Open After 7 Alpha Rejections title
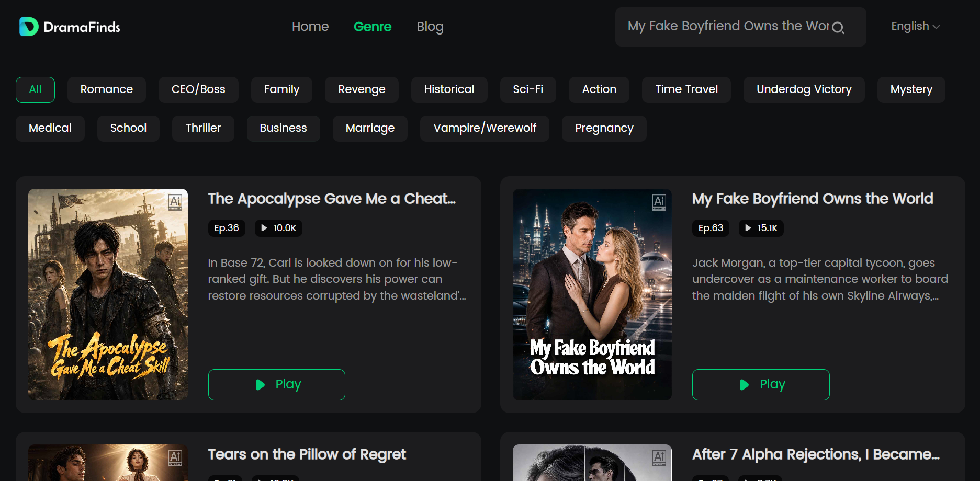The image size is (980, 481). tap(816, 454)
